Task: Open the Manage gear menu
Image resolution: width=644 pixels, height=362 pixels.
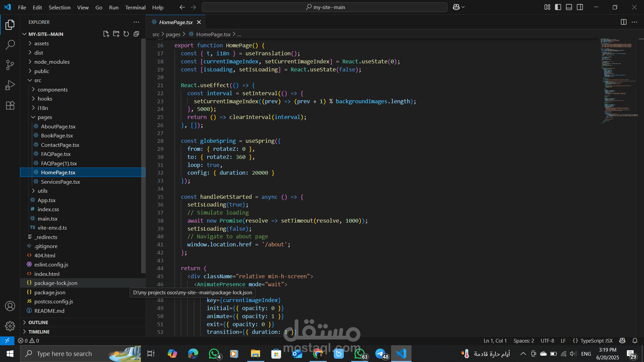Action: click(x=10, y=326)
